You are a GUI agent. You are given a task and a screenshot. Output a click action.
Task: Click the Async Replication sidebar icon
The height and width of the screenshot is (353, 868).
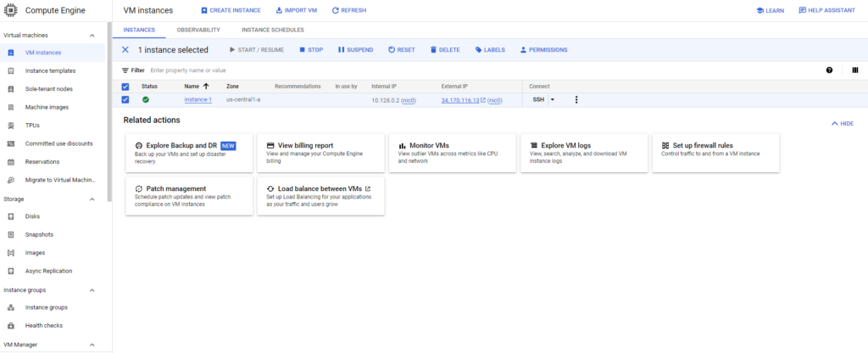point(10,271)
